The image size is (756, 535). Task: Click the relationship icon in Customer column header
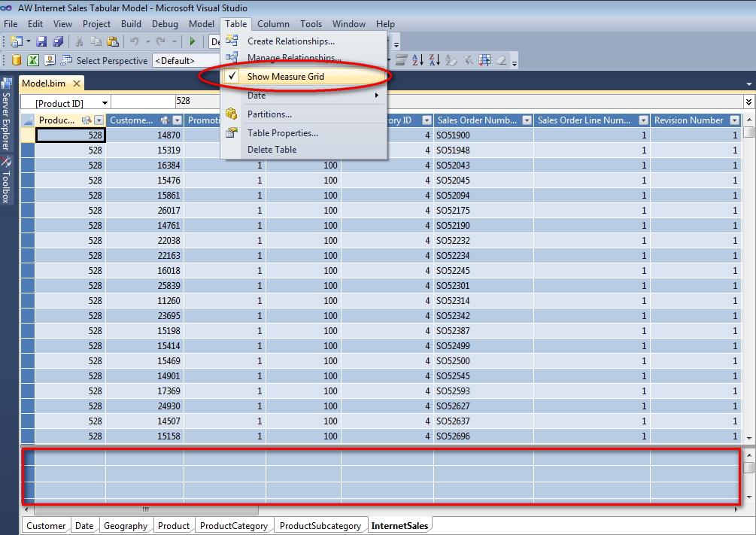coord(165,120)
